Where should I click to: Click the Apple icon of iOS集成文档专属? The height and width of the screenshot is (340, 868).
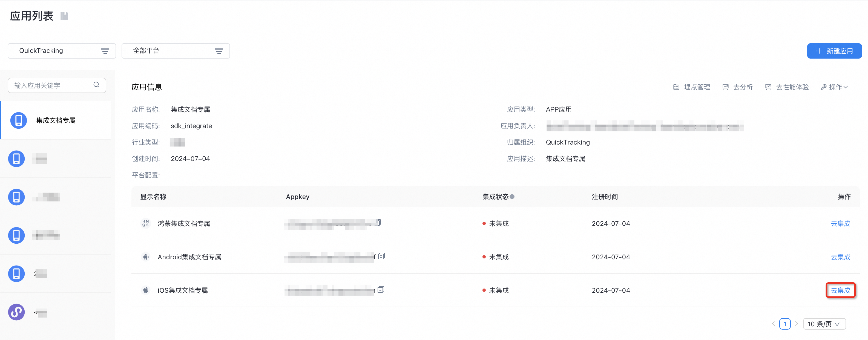tap(146, 290)
